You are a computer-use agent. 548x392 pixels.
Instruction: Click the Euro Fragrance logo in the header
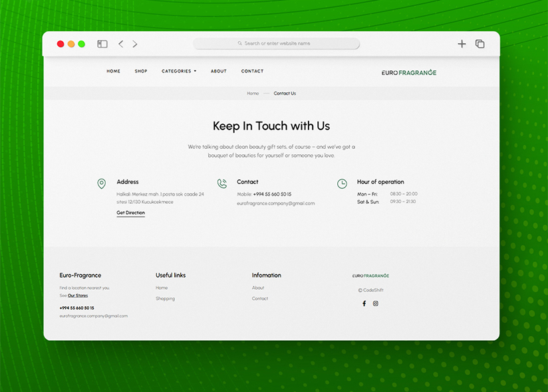tap(409, 72)
